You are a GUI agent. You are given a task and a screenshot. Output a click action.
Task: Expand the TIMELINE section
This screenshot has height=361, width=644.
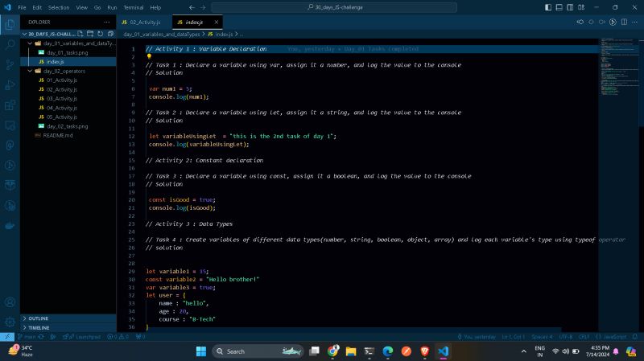point(68,328)
